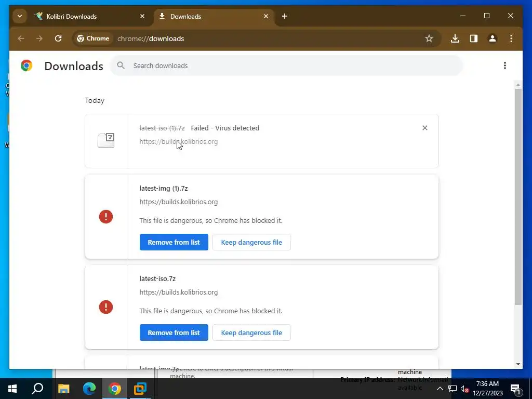
Task: Open the source link for latest-iso.7z
Action: (179, 292)
